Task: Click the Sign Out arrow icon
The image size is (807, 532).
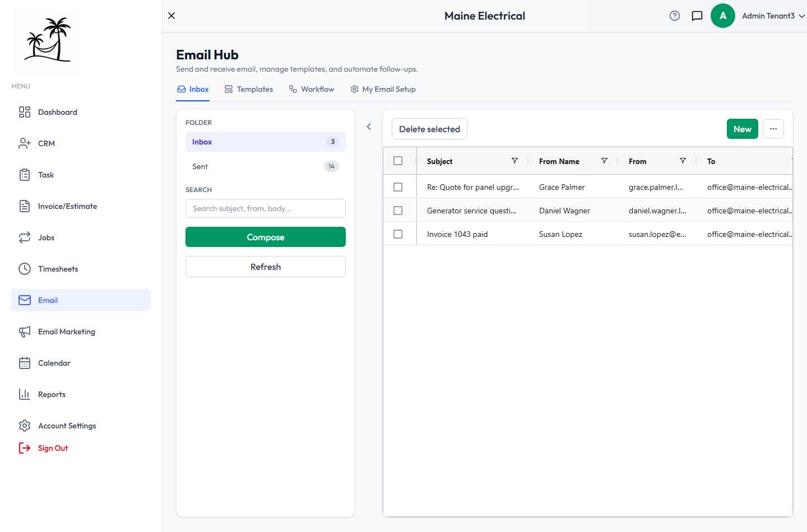Action: 25,448
